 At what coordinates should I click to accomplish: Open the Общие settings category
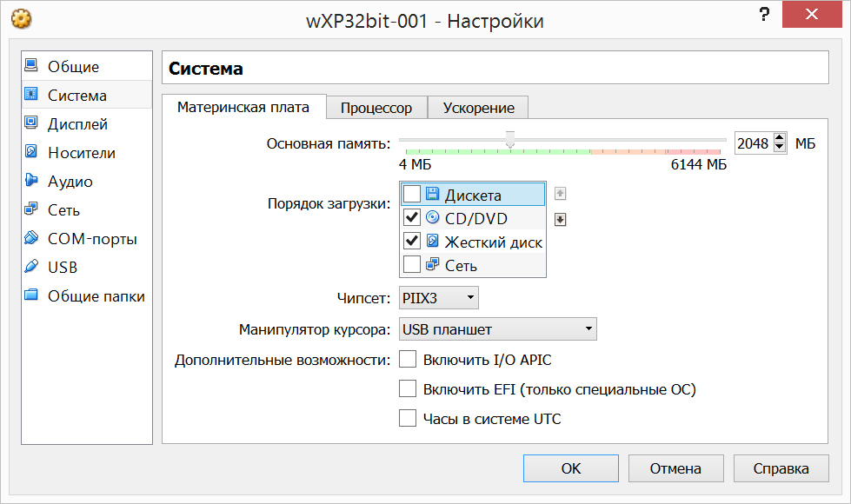pos(87,66)
